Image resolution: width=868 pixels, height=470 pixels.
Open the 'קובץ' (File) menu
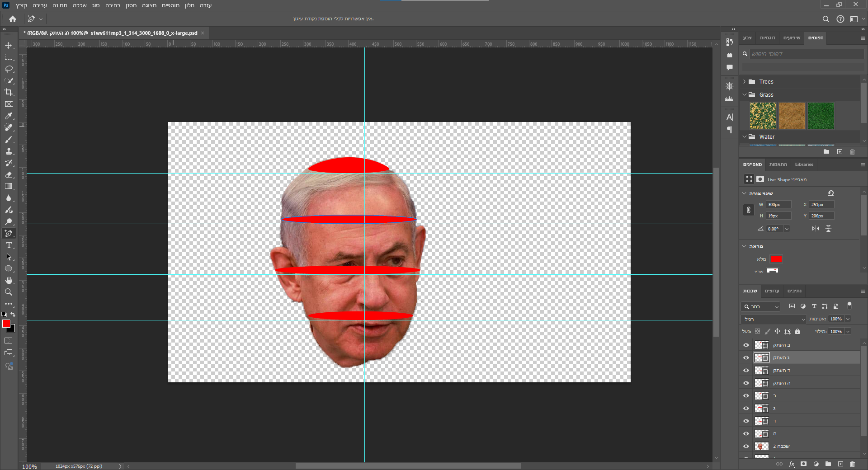tap(21, 5)
